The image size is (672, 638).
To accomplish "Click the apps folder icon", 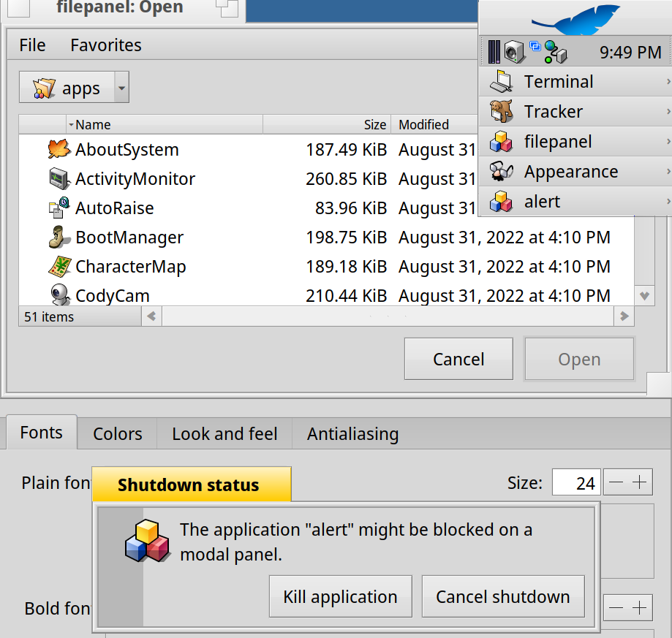I will click(x=44, y=88).
